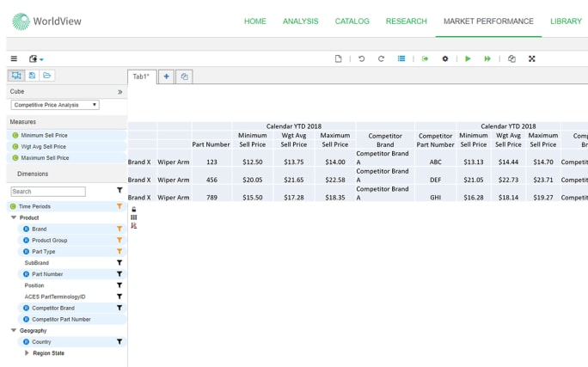Collapse the Product dimension tree

click(14, 217)
